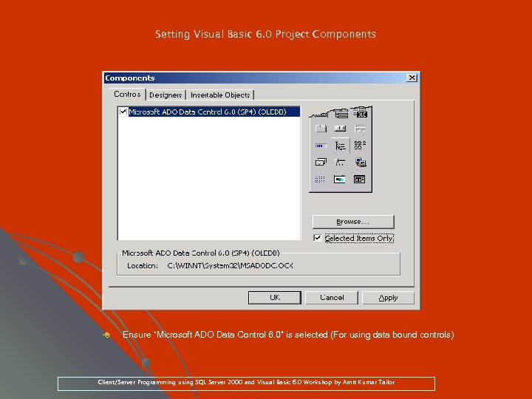Confirm with the OK button
532x399 pixels.
tap(275, 298)
